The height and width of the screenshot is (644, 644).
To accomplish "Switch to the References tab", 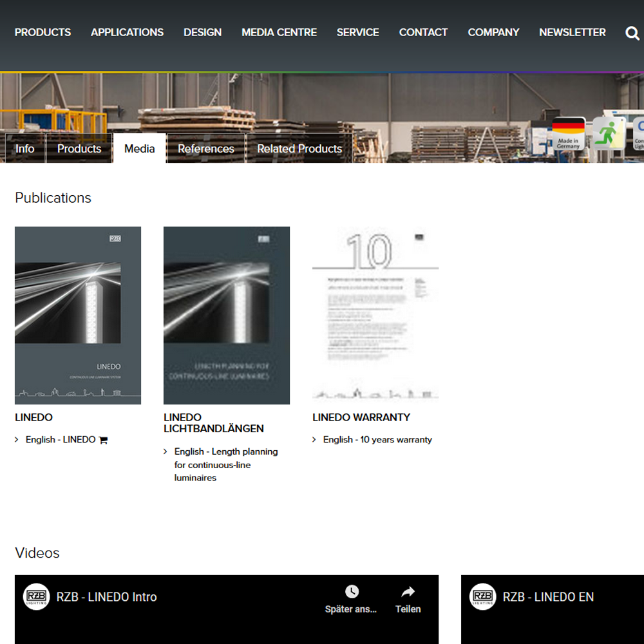I will click(206, 148).
